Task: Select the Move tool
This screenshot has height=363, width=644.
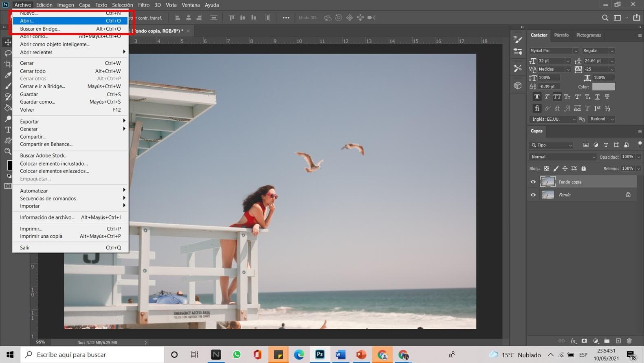Action: (8, 42)
